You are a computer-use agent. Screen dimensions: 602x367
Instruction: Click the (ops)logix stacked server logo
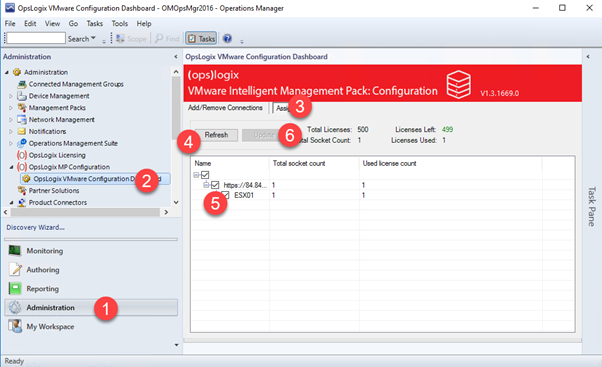pos(458,84)
